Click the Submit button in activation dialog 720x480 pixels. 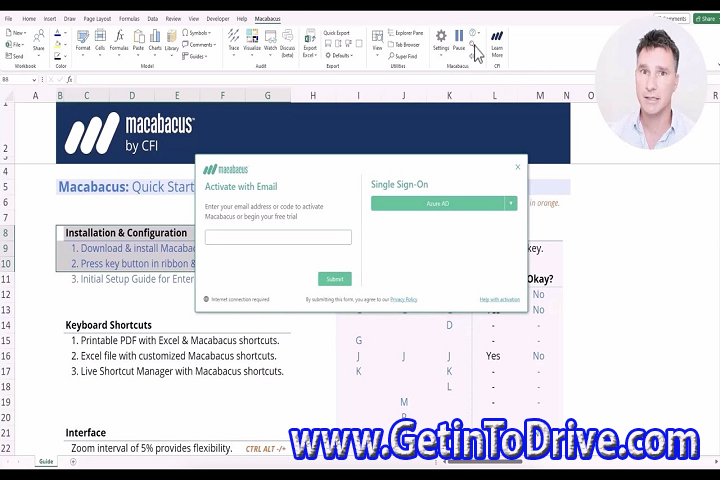point(335,279)
